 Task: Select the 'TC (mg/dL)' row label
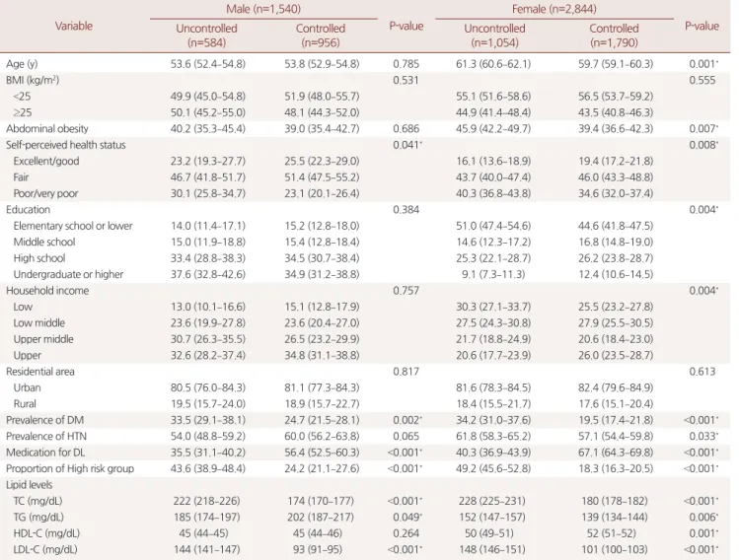tap(37, 501)
